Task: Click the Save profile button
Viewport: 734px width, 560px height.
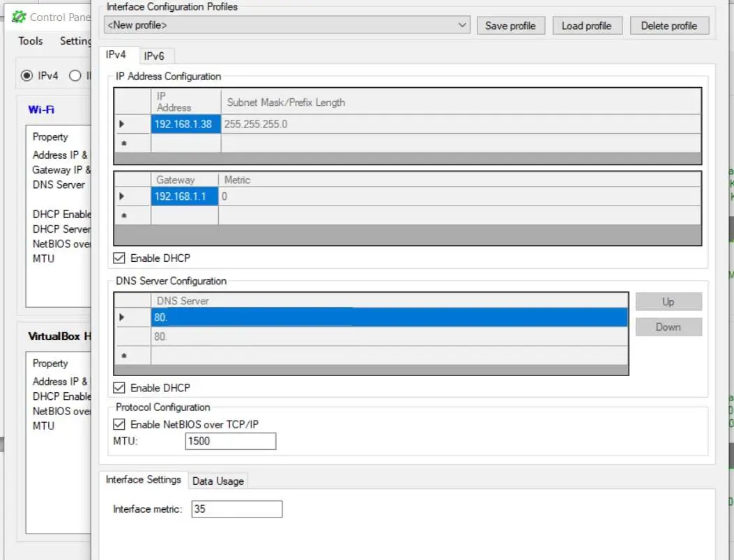Action: click(x=510, y=26)
